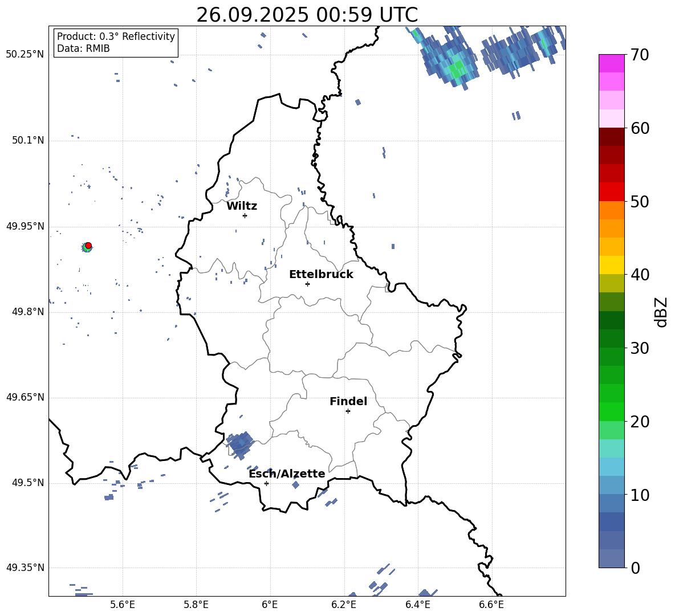Click the 50.1°N latitude label

[x=27, y=141]
